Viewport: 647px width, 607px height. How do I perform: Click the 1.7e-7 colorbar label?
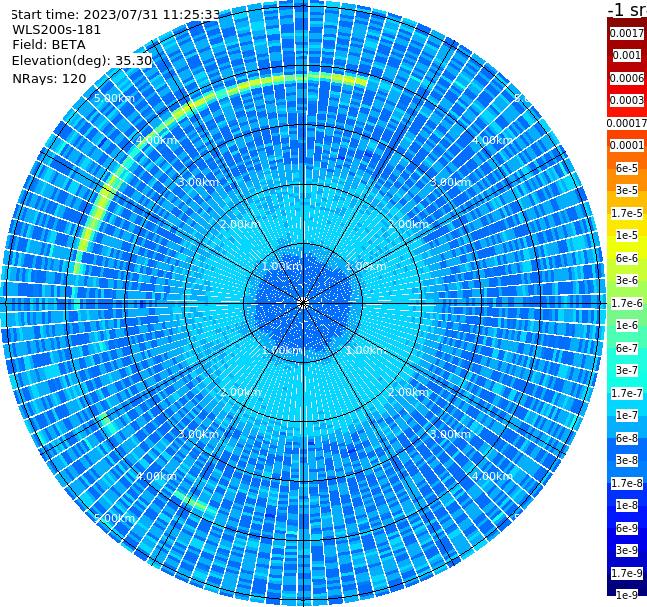click(x=627, y=393)
